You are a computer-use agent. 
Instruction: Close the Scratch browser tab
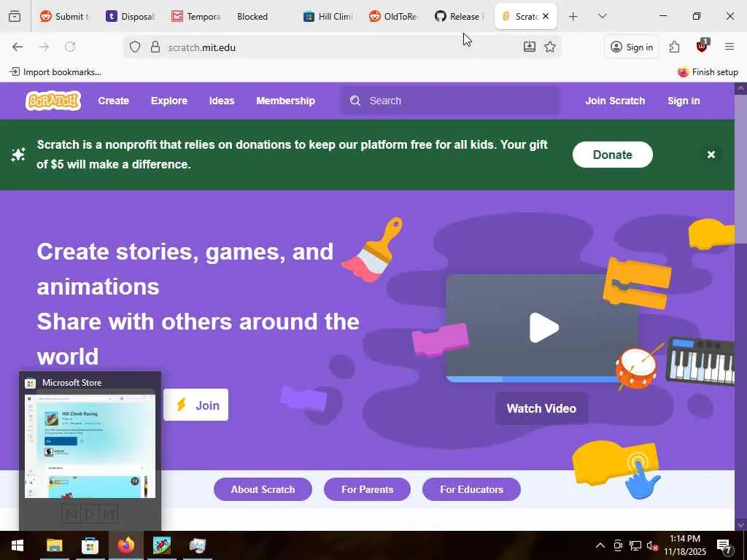coord(546,16)
